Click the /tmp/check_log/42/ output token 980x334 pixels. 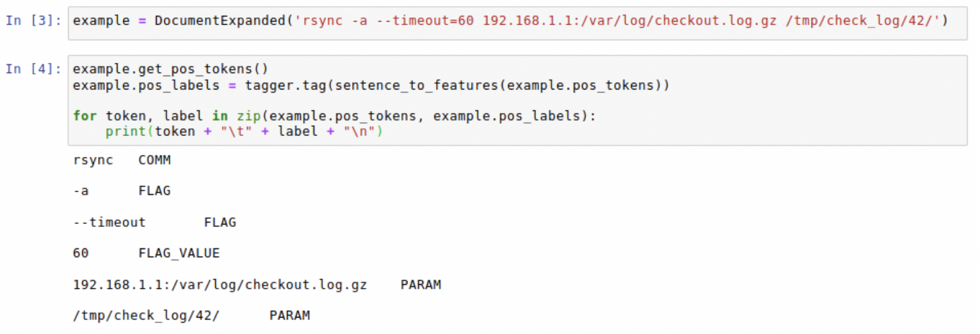[146, 316]
